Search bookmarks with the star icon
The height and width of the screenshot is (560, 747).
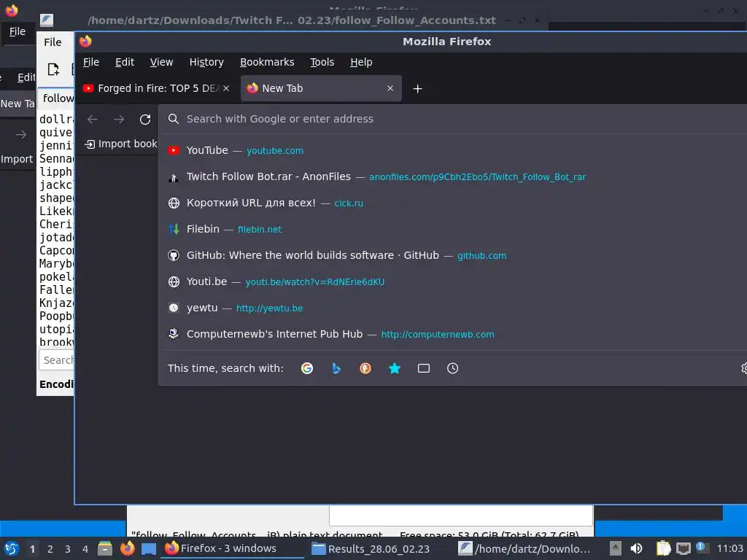(395, 368)
